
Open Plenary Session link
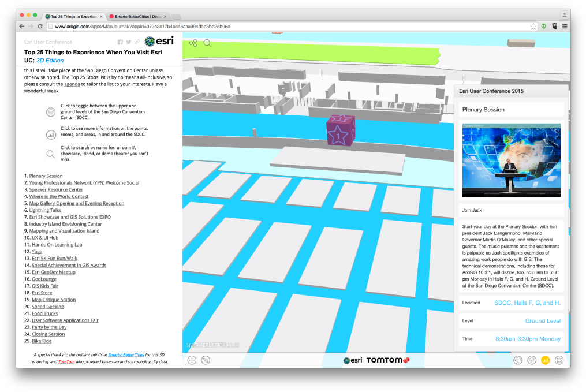coord(46,176)
